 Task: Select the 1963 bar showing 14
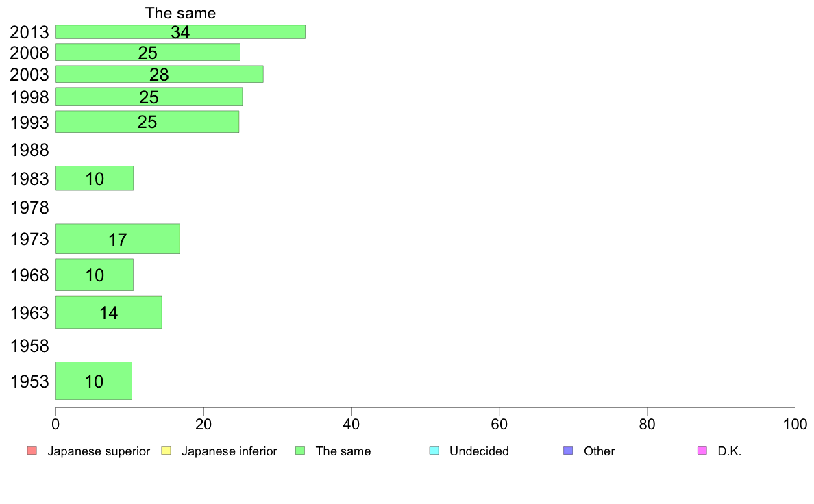tap(108, 312)
